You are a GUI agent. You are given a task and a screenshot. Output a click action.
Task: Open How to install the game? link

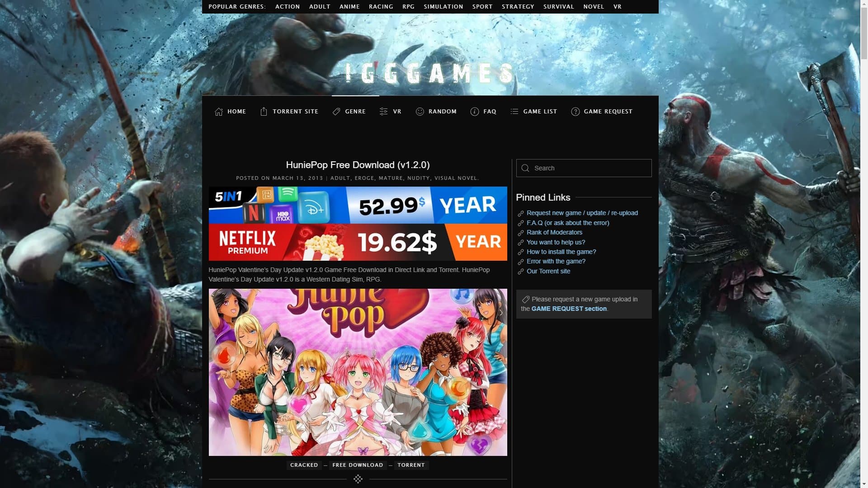tap(561, 252)
